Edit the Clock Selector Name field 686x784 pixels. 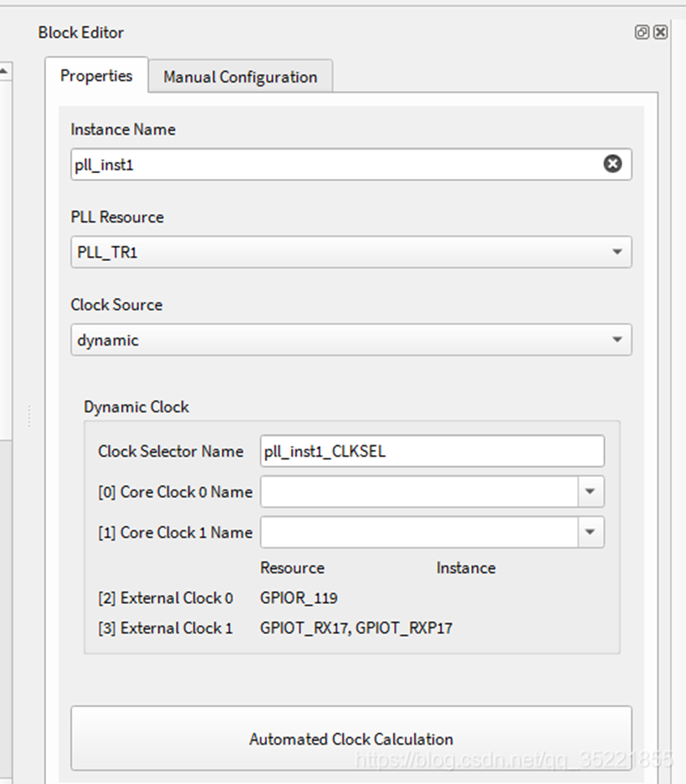[x=432, y=451]
